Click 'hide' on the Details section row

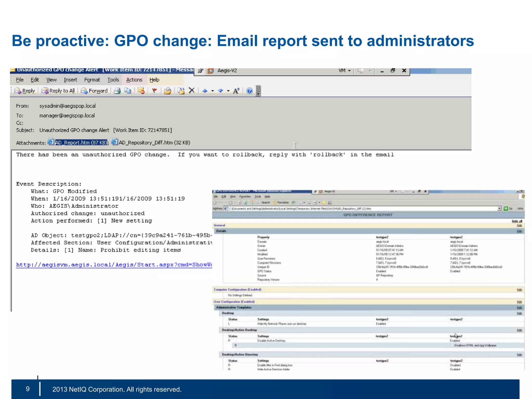click(x=519, y=231)
